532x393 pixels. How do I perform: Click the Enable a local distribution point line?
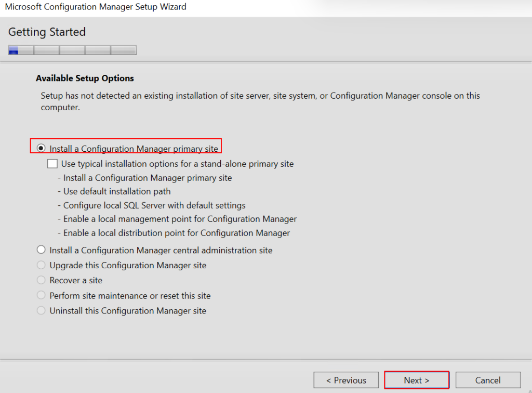click(177, 233)
